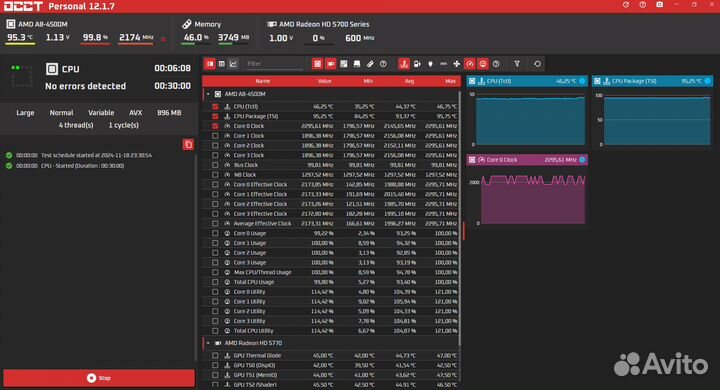Click the AMD Radeon HD 5700 Series header
Viewport: 720px width, 390px height.
click(324, 24)
